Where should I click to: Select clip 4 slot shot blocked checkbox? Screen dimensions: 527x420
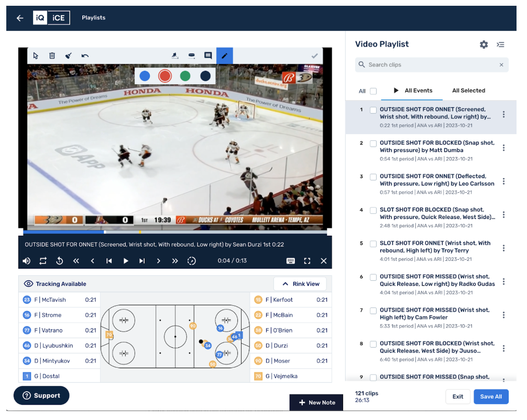[x=373, y=211]
